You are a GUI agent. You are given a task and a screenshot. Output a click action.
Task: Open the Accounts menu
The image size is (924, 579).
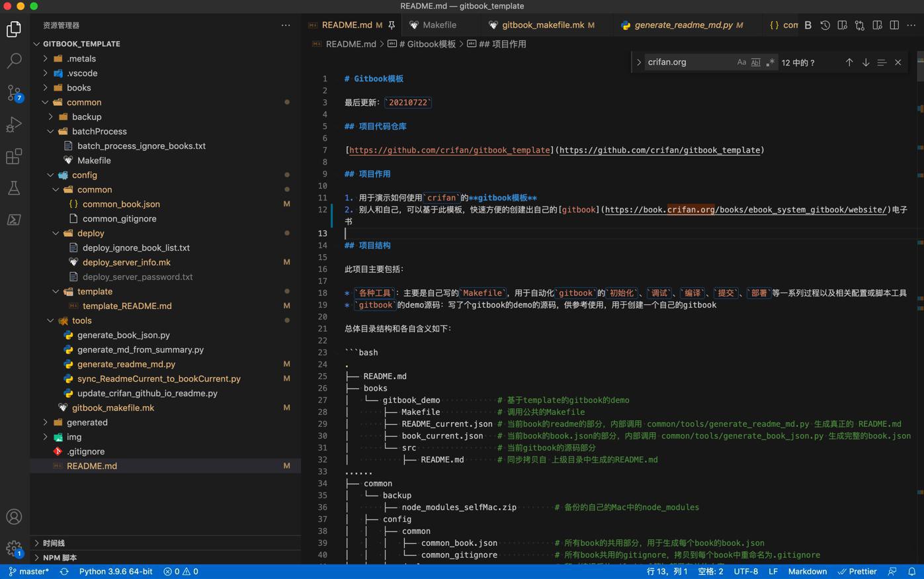[x=14, y=517]
